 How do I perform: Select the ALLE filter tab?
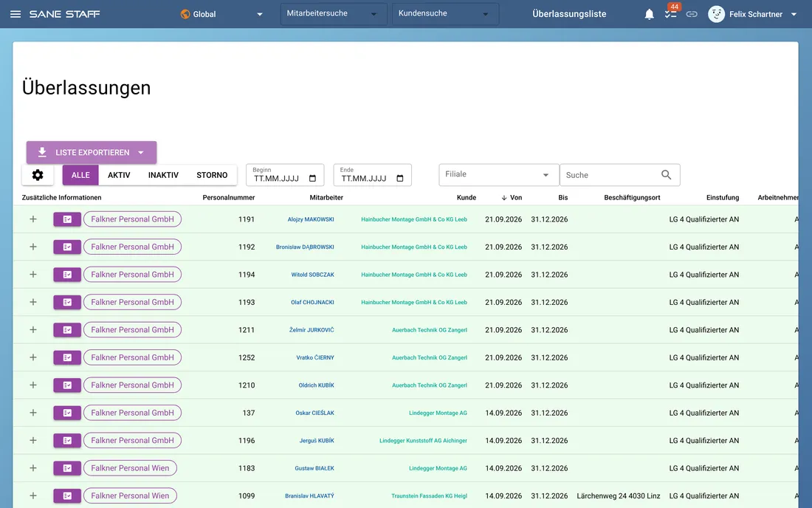click(x=80, y=175)
